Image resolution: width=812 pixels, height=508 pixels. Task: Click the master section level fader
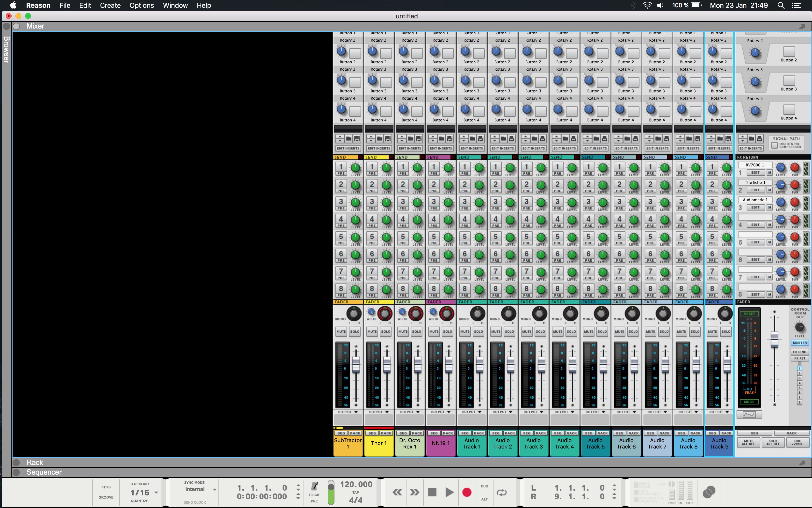pos(774,339)
